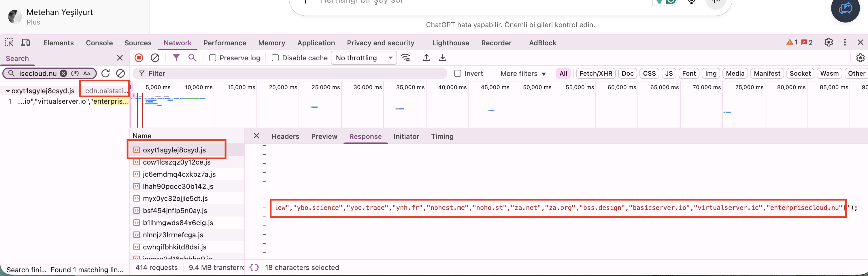
Task: Click the record network log stop button
Action: tap(139, 58)
